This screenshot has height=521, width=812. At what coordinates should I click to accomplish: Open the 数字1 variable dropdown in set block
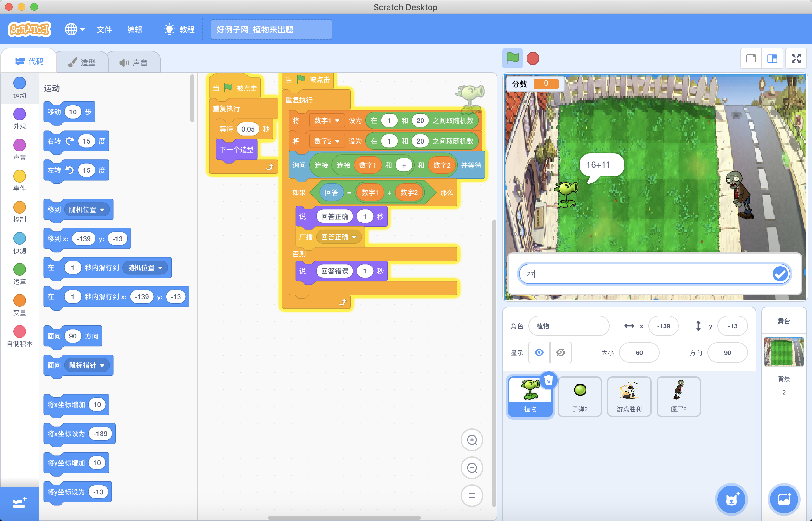(x=327, y=121)
